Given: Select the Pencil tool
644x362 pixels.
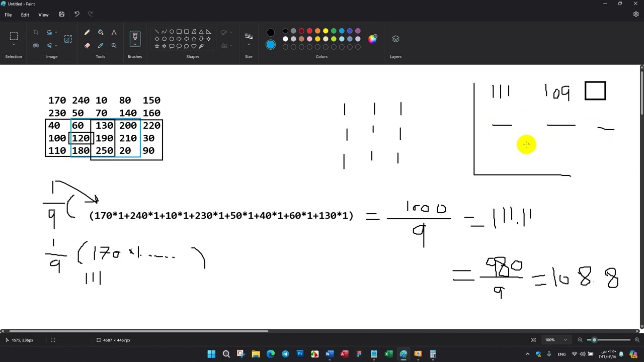Looking at the screenshot, I should pos(87,33).
